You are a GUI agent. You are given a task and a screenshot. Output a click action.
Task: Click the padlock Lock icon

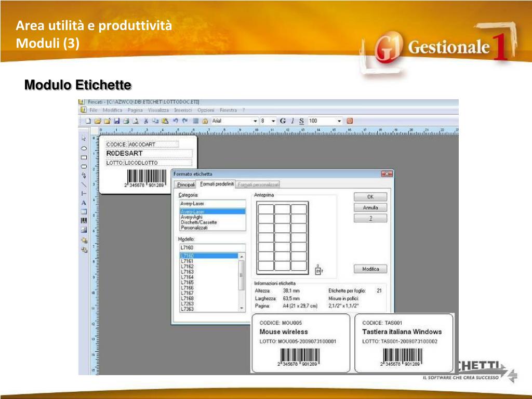(205, 121)
